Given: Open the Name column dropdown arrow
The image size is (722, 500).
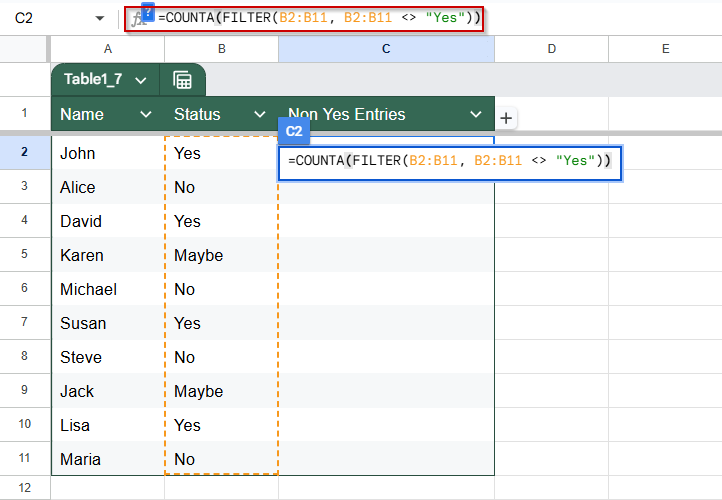Looking at the screenshot, I should point(146,114).
